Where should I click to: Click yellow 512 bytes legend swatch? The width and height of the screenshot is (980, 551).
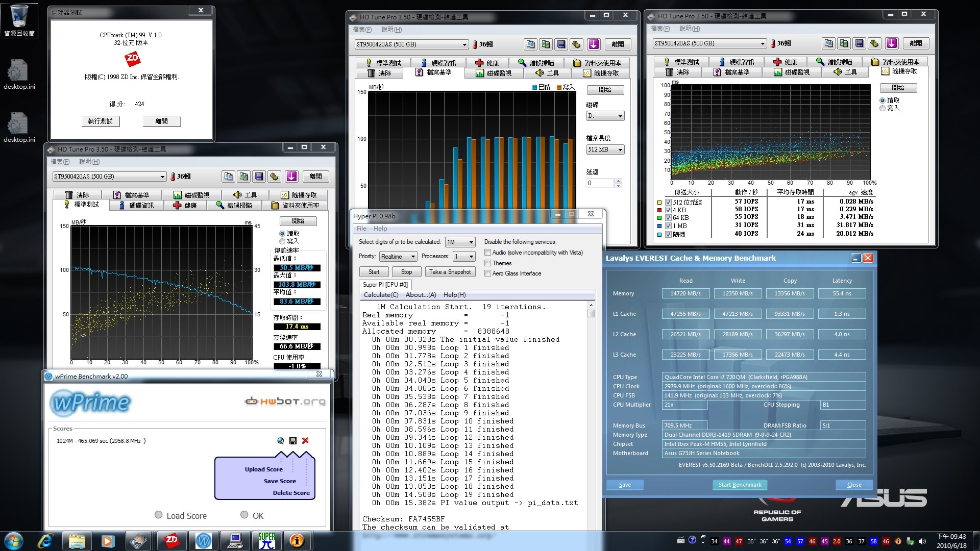coord(659,203)
